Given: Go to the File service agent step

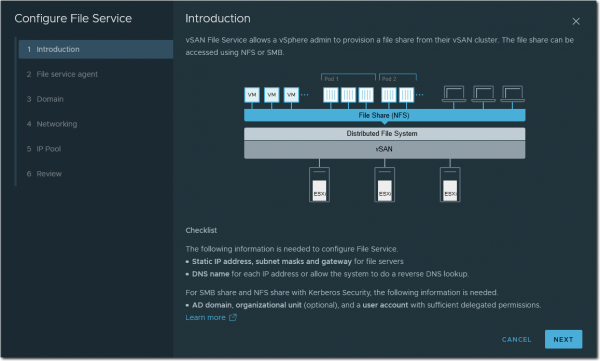Looking at the screenshot, I should tap(96, 74).
